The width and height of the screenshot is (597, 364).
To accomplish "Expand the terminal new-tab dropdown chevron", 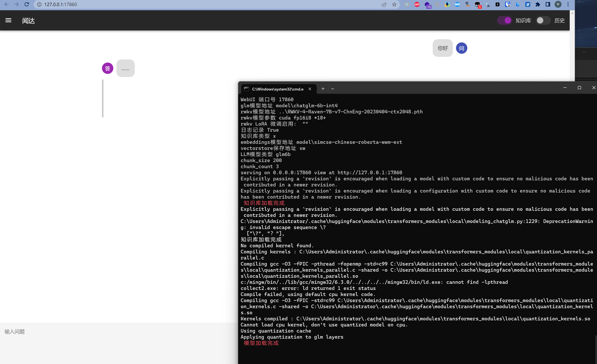I will pyautogui.click(x=332, y=89).
